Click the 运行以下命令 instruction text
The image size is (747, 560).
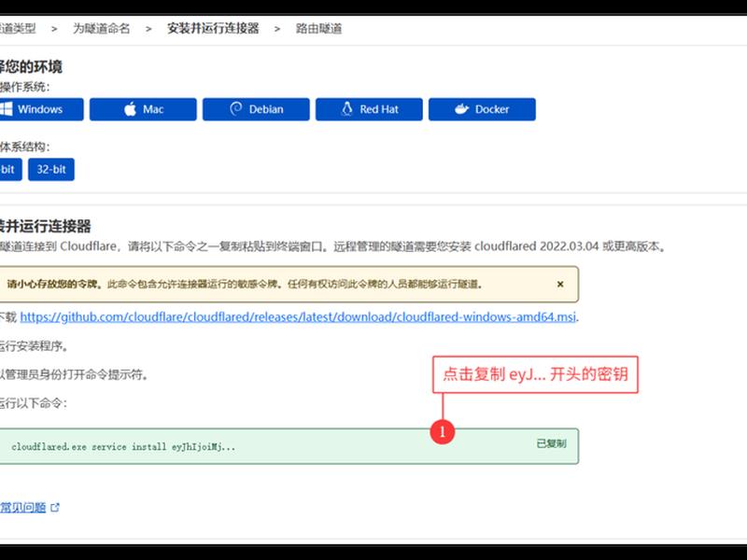click(34, 403)
